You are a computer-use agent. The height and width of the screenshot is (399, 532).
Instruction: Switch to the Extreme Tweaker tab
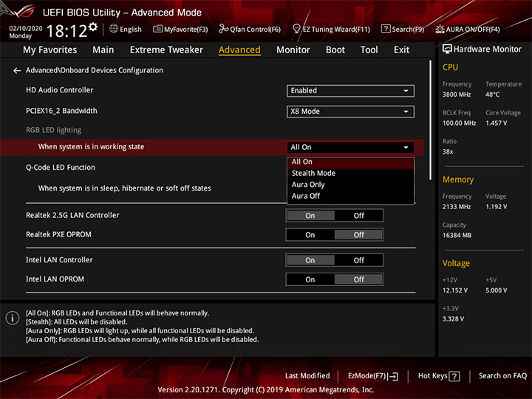166,50
